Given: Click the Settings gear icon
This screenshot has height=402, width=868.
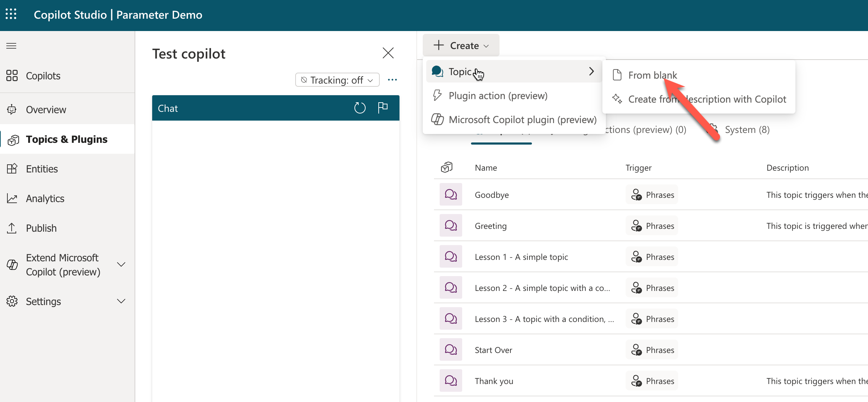Looking at the screenshot, I should [12, 301].
